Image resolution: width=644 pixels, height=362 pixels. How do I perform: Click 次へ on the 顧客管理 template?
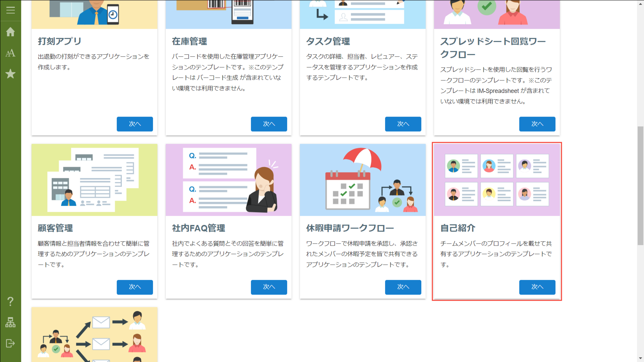pyautogui.click(x=135, y=287)
